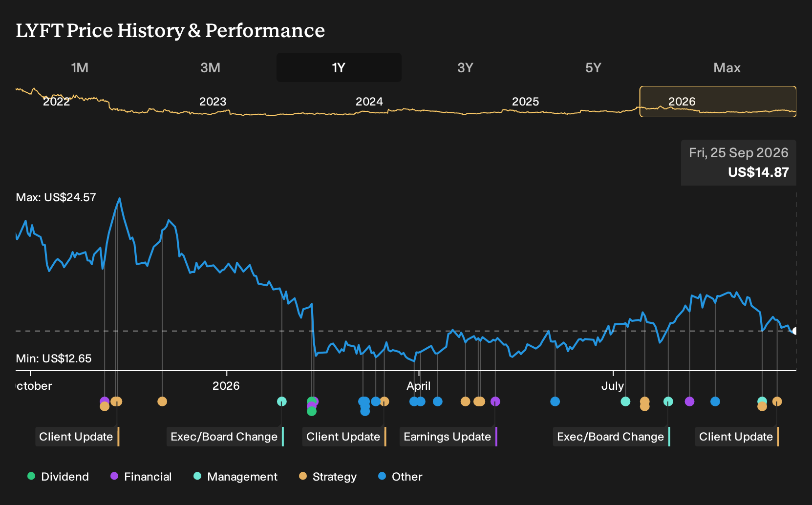
Task: Open the Exec/Board Change label below 2026
Action: click(225, 437)
